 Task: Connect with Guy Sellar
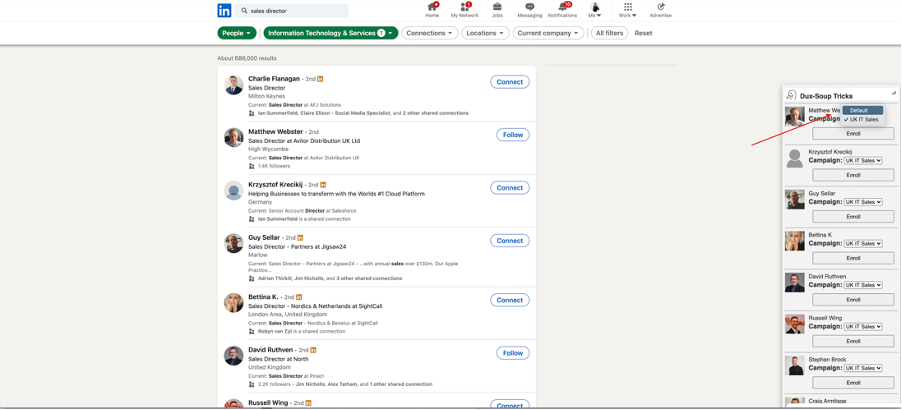point(510,241)
